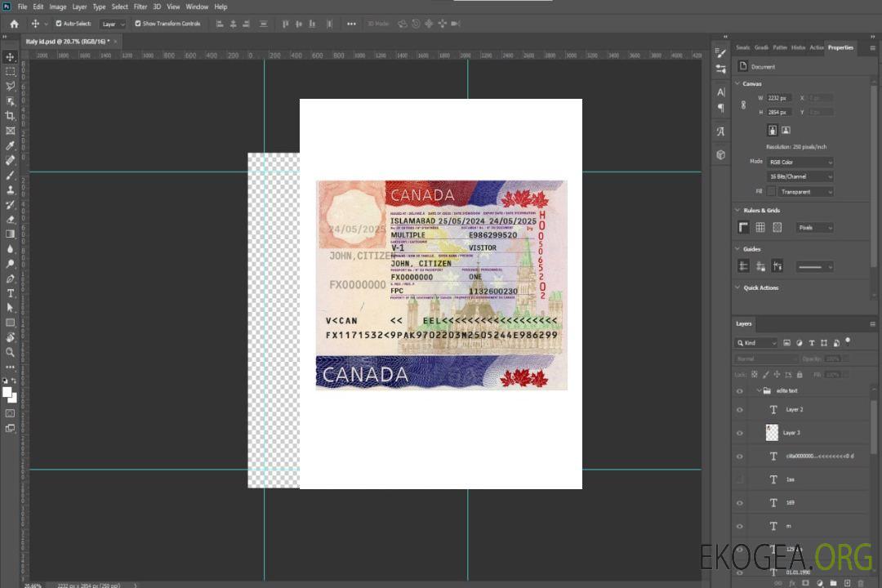Open the Window menu
This screenshot has width=882, height=588.
197,7
